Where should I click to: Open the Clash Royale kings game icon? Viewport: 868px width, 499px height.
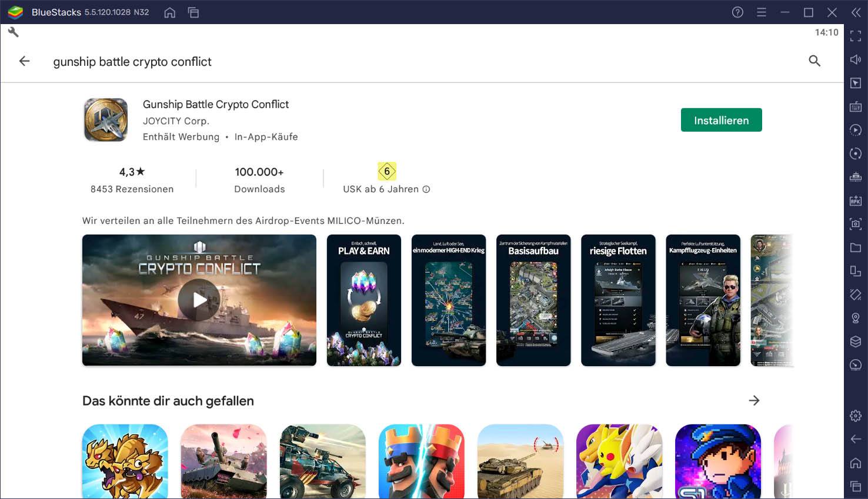click(422, 461)
